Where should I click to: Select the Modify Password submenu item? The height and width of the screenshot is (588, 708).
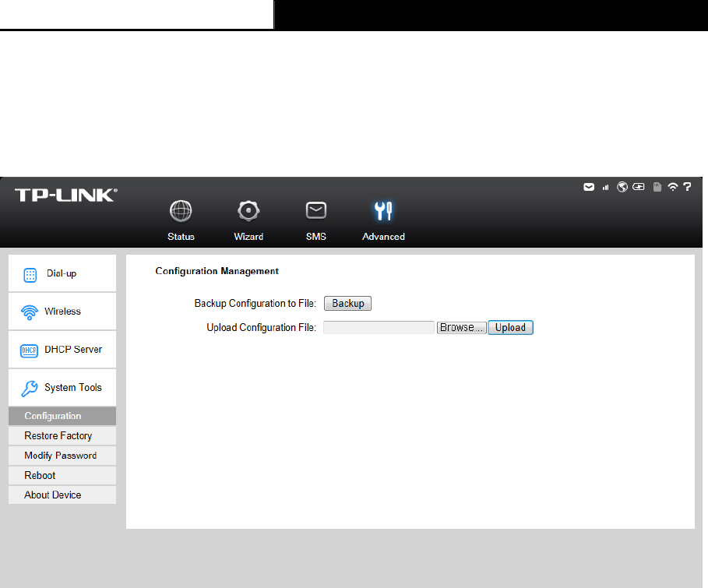point(62,456)
